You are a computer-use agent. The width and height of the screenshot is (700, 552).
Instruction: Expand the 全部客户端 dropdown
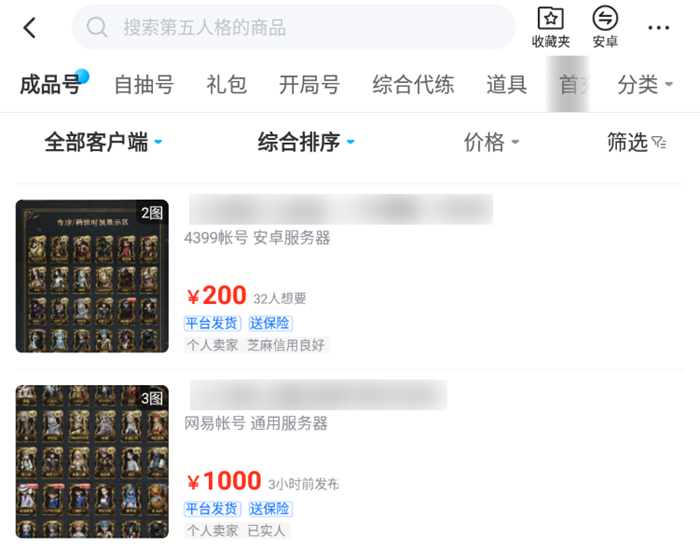pyautogui.click(x=103, y=142)
